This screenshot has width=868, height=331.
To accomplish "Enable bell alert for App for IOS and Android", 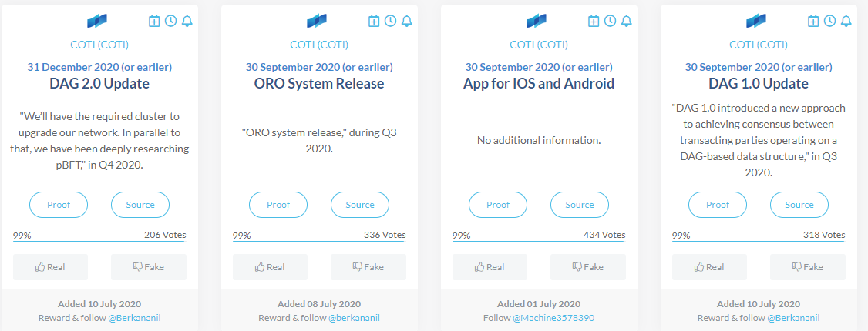I will (x=627, y=21).
